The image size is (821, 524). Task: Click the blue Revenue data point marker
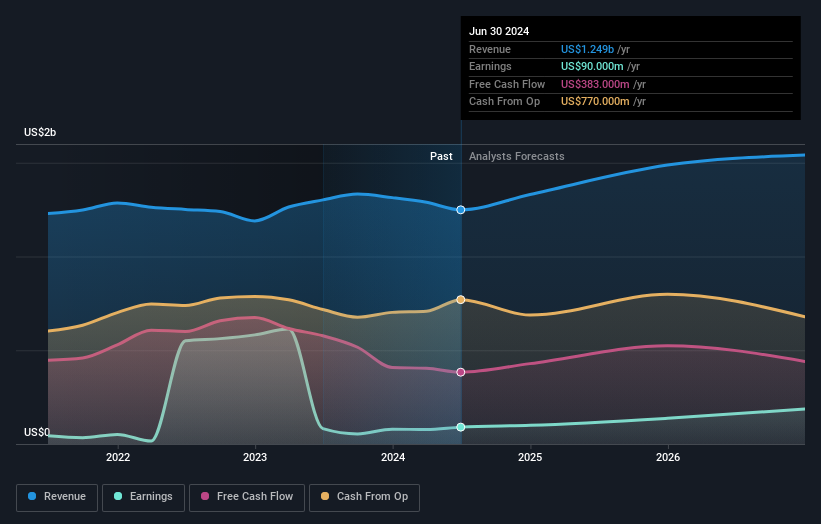(461, 210)
